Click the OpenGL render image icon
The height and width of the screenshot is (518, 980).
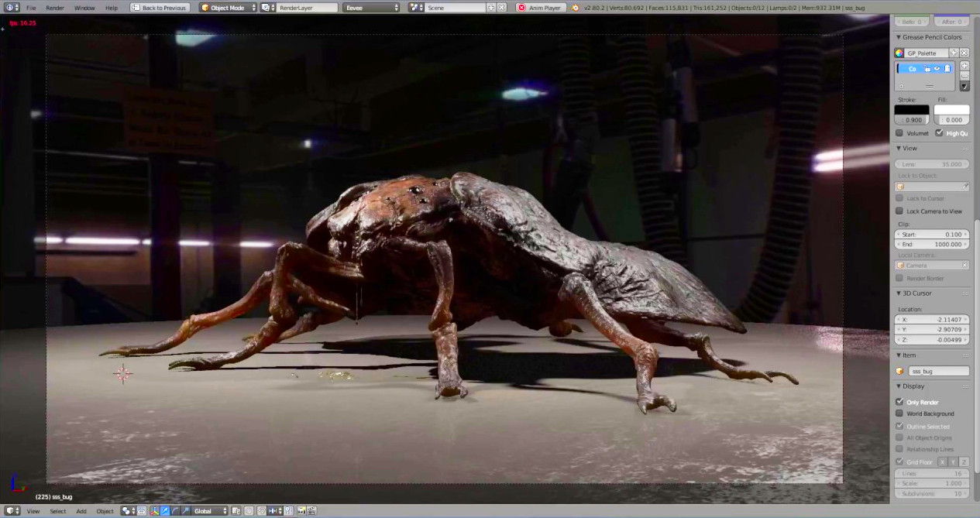[x=301, y=511]
